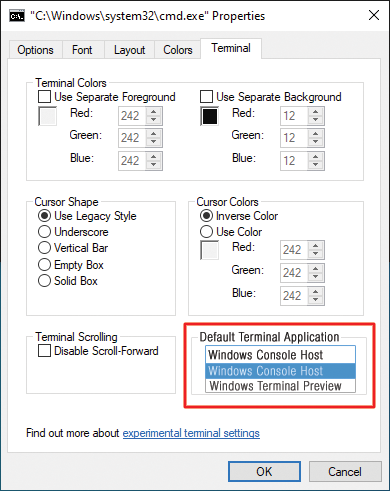Enable Use Separate Foreground checkbox
The image size is (390, 491).
pyautogui.click(x=44, y=97)
